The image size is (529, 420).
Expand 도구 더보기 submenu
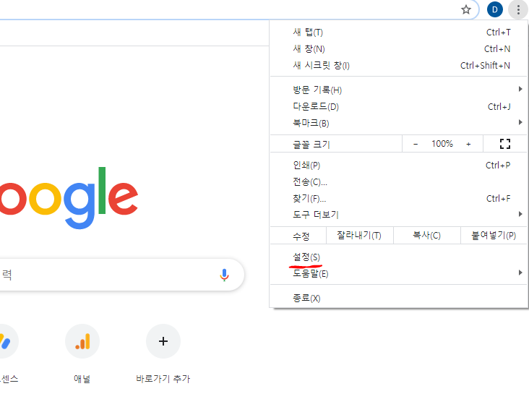pos(398,215)
